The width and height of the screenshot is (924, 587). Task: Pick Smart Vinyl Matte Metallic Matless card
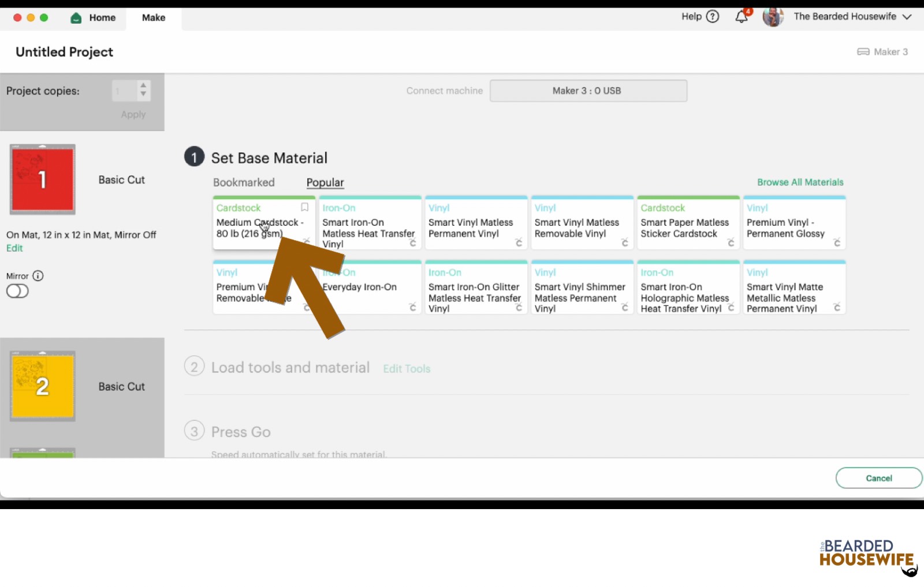795,287
